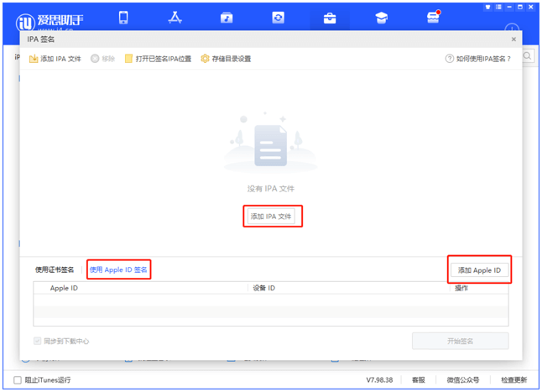Click 检查更新 in the status bar
This screenshot has height=392, width=542.
click(x=518, y=380)
